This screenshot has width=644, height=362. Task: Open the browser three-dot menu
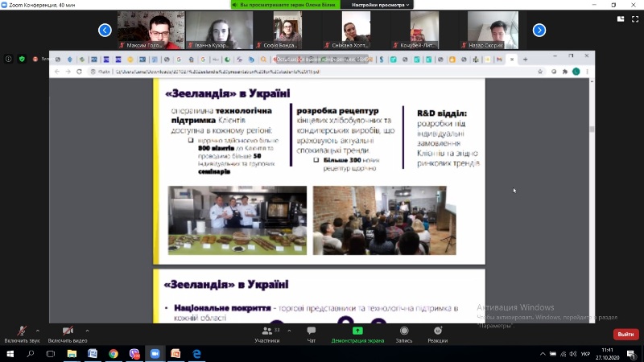[587, 72]
